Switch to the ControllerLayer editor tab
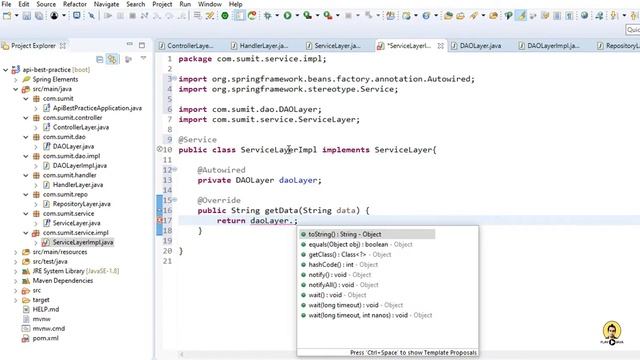This screenshot has width=640, height=360. [186, 46]
